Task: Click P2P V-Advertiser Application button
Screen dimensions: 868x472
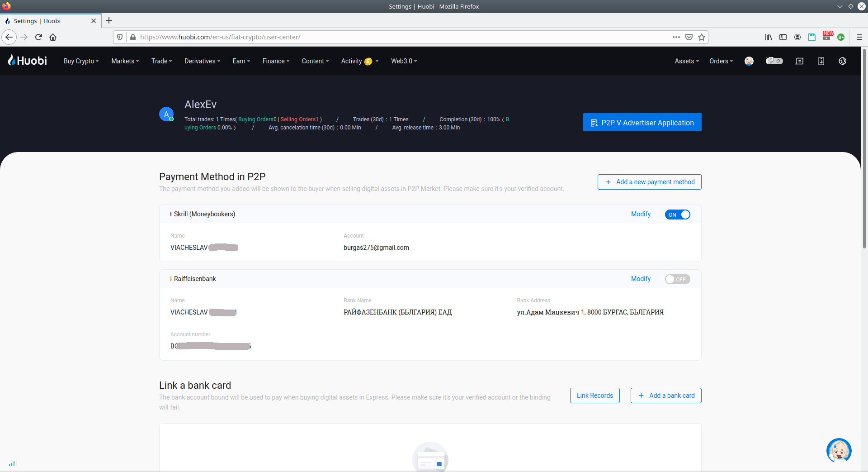Action: (x=642, y=122)
